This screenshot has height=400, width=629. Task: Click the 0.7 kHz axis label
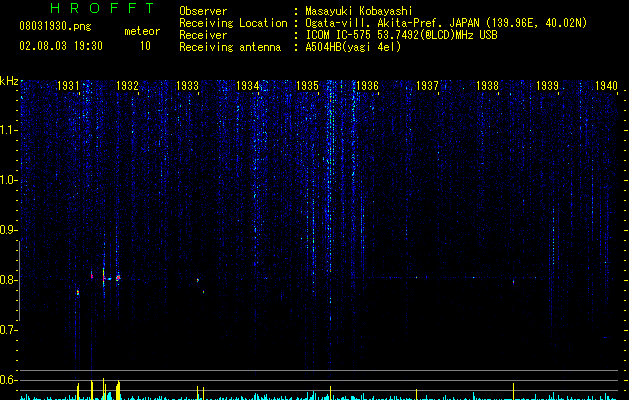[8, 330]
